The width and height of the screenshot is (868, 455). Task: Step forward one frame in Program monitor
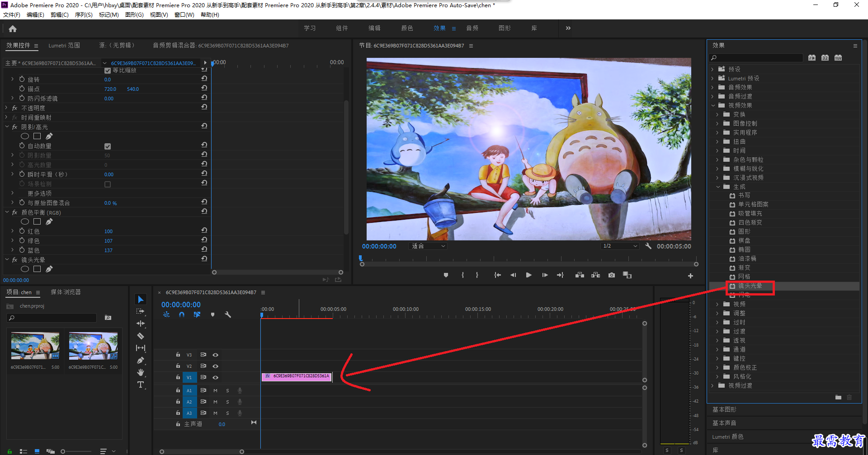click(x=545, y=275)
